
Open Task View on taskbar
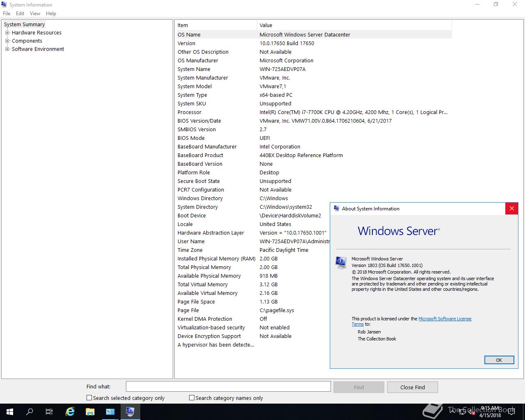tap(49, 412)
